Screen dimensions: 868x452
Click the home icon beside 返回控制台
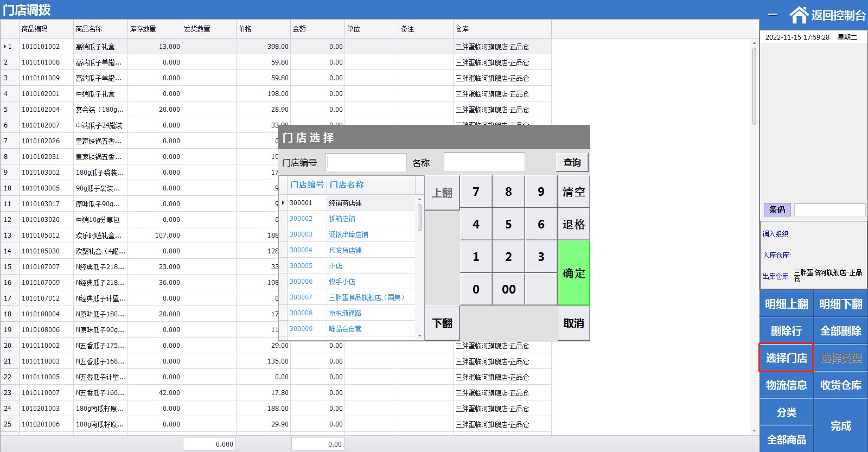pyautogui.click(x=799, y=15)
